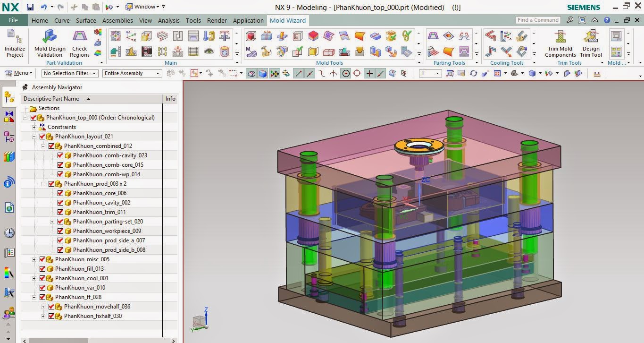Expand the Constraints tree node

(x=33, y=127)
